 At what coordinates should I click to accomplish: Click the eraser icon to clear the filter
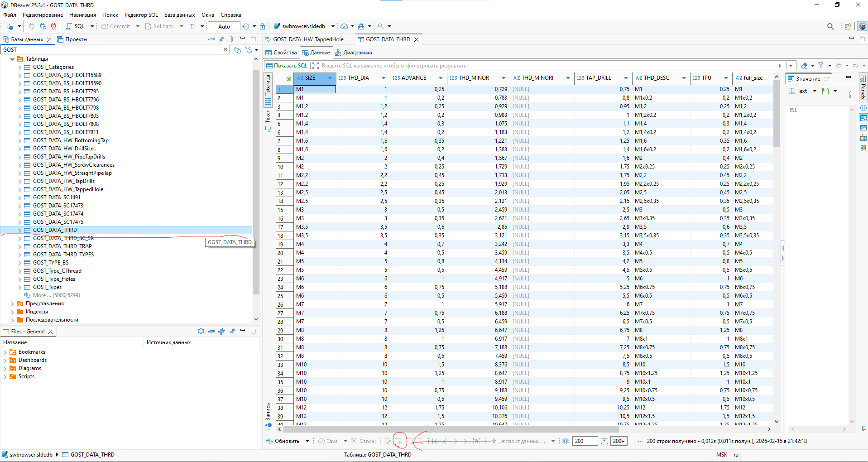(x=804, y=66)
